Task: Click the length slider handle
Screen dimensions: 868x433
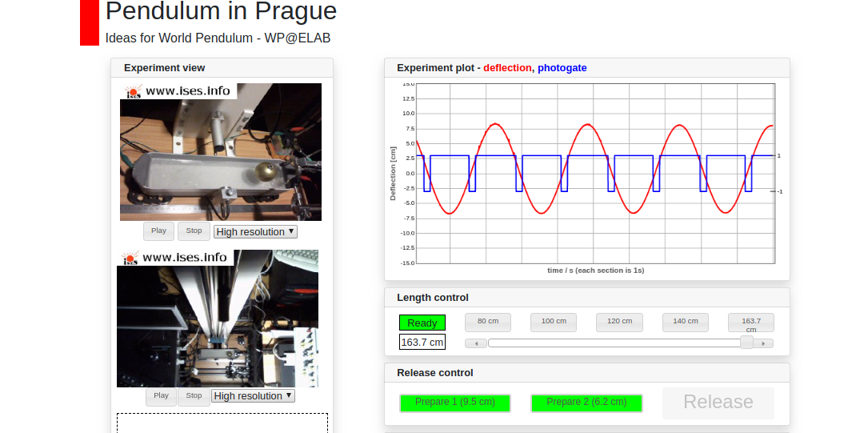Action: (746, 343)
